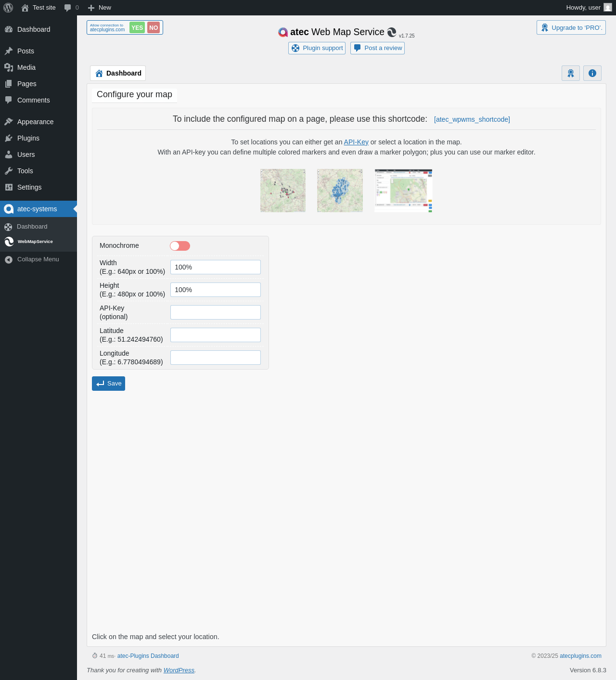Click the WebMapService icon in sidebar
Image resolution: width=616 pixels, height=680 pixels.
[x=9, y=242]
